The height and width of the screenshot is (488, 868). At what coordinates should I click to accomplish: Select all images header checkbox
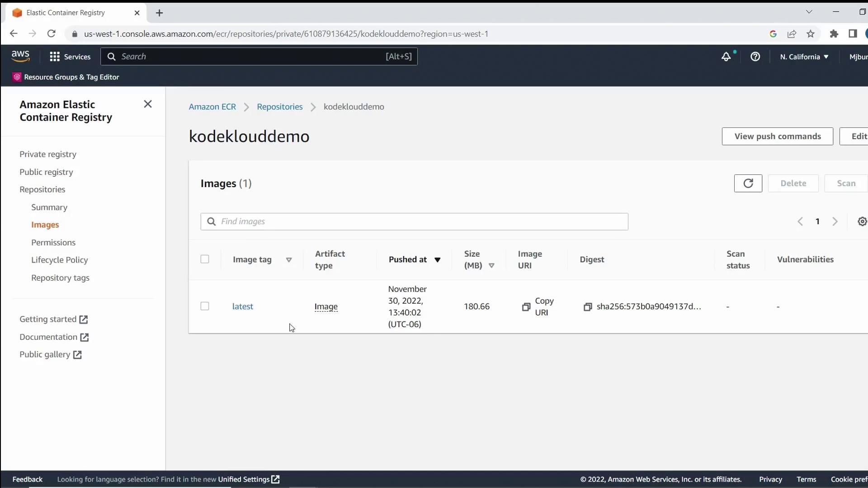[205, 259]
